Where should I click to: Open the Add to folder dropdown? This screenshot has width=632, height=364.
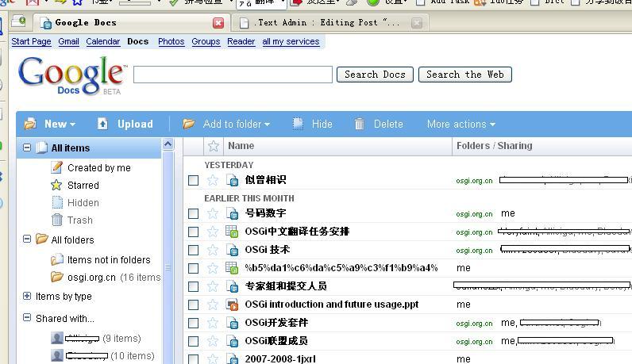[x=237, y=124]
